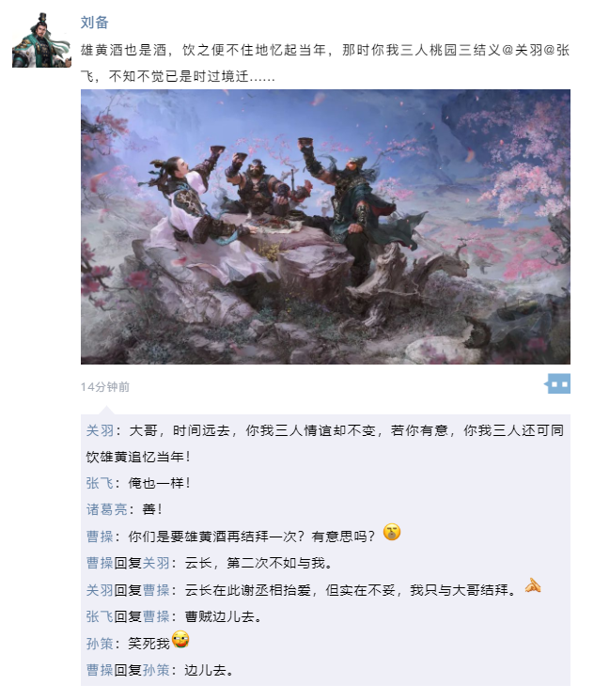Open 刘备's profile avatar picture
This screenshot has height=700, width=594.
tap(41, 39)
